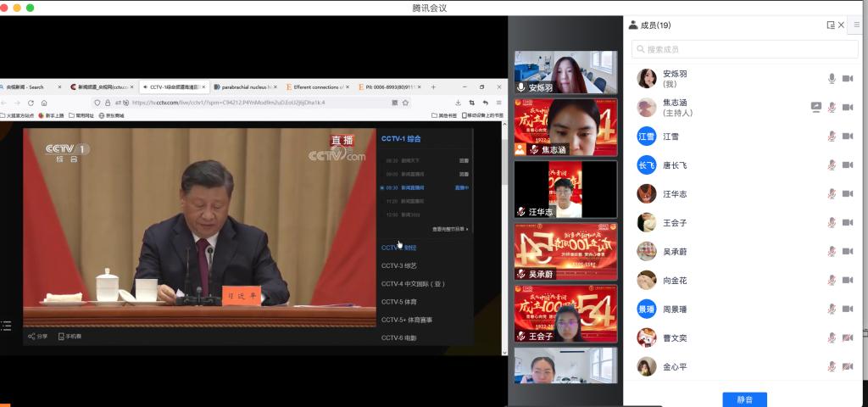
Task: Switch to the parabrachial nucleus browser tab
Action: (x=245, y=87)
